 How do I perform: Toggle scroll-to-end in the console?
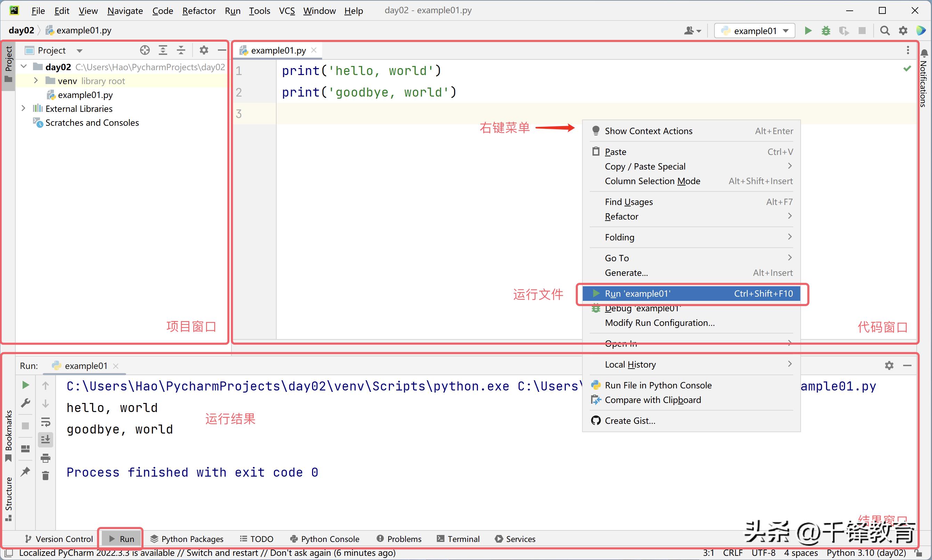(46, 439)
